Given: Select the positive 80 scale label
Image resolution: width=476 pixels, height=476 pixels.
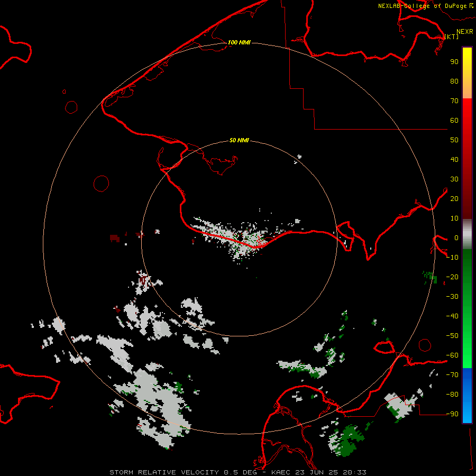Looking at the screenshot, I should click(x=454, y=81).
